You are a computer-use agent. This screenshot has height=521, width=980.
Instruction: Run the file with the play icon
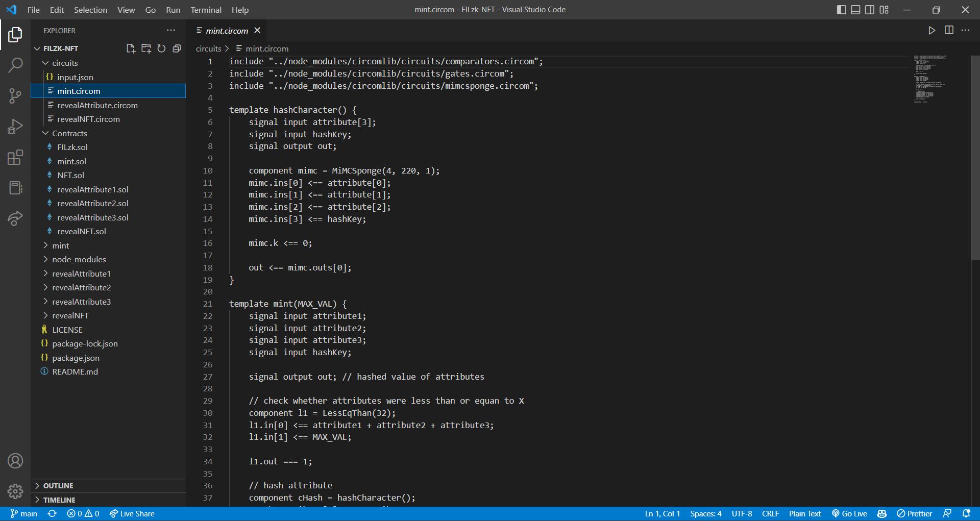(932, 31)
